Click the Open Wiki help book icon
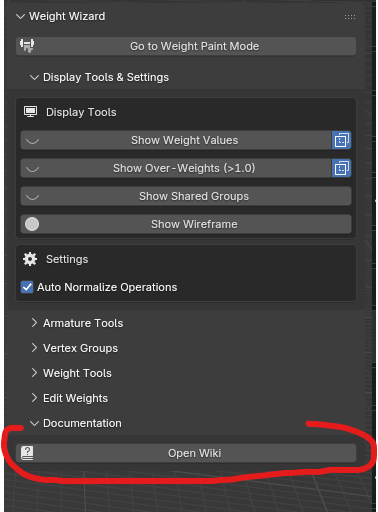Image resolution: width=378 pixels, height=512 pixels. tap(27, 453)
